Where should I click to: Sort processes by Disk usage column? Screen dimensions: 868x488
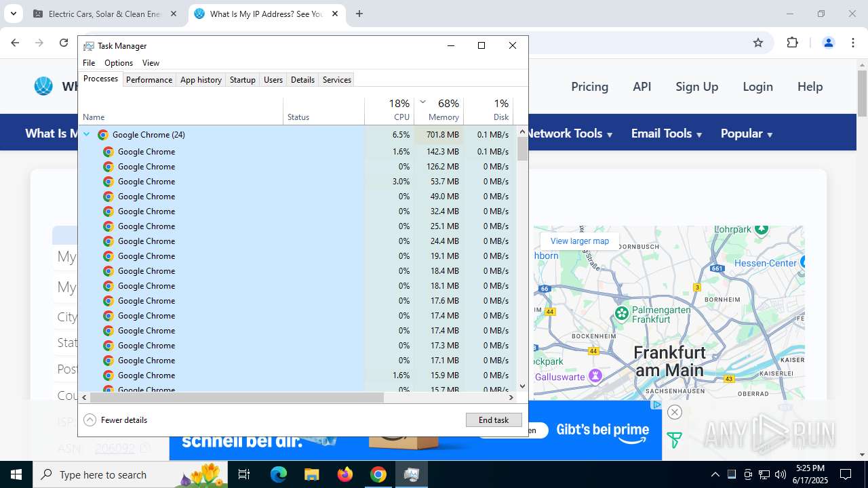pyautogui.click(x=489, y=111)
